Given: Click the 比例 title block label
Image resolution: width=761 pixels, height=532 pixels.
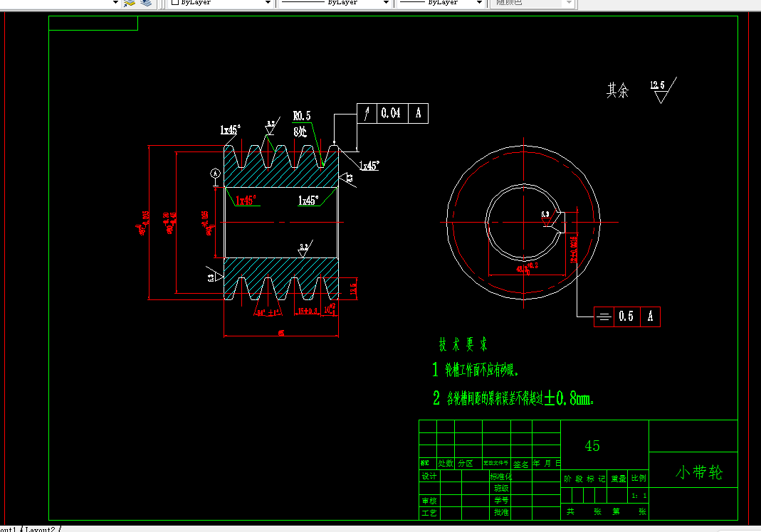Looking at the screenshot, I should (x=639, y=478).
